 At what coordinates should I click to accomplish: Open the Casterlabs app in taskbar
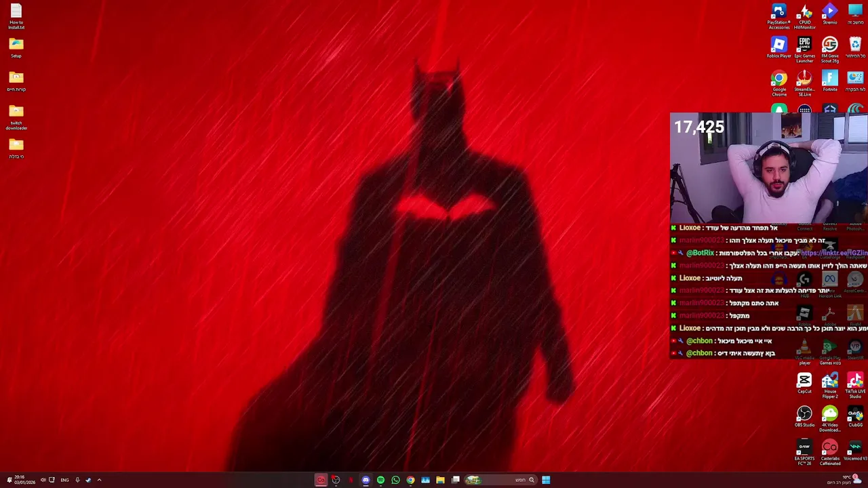pyautogui.click(x=321, y=480)
